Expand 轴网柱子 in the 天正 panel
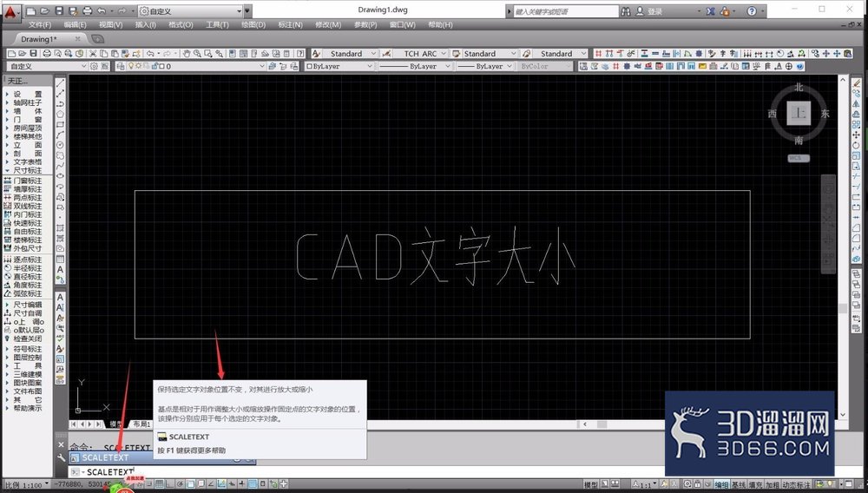The width and height of the screenshot is (868, 493). pos(27,102)
